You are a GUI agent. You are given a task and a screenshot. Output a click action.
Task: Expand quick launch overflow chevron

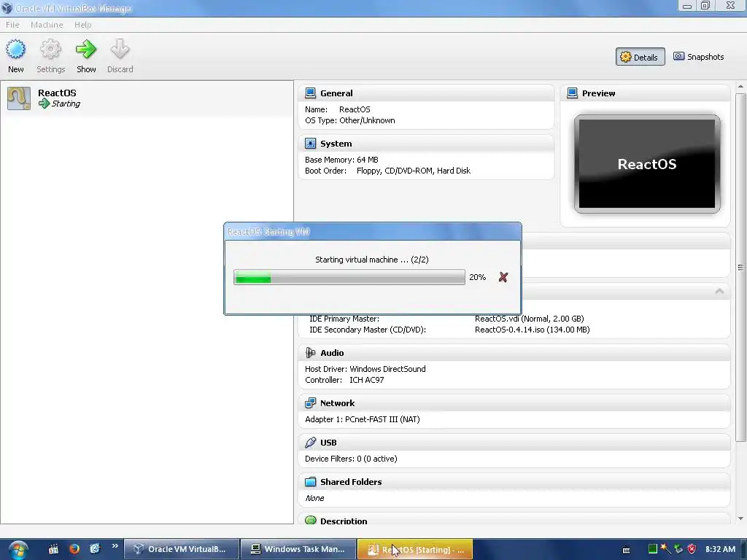click(115, 546)
